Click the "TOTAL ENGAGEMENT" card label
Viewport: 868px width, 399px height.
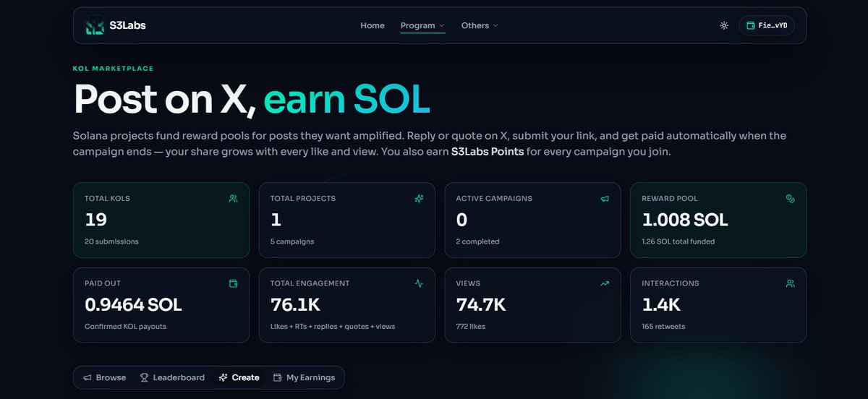pyautogui.click(x=310, y=283)
